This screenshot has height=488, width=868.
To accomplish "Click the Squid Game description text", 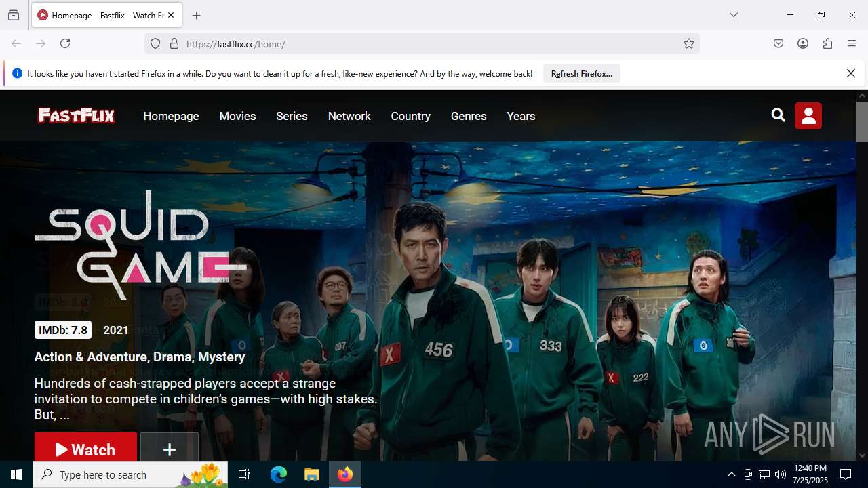I will click(206, 399).
